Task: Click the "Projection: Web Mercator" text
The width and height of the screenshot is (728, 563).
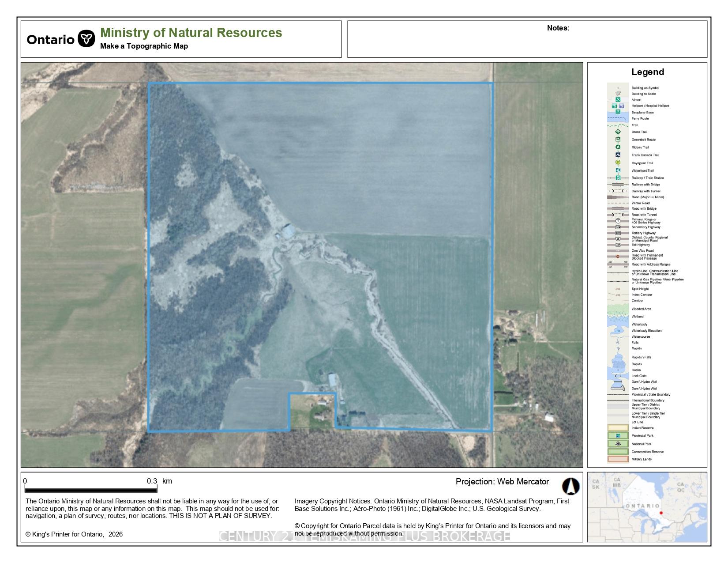Action: pyautogui.click(x=502, y=482)
